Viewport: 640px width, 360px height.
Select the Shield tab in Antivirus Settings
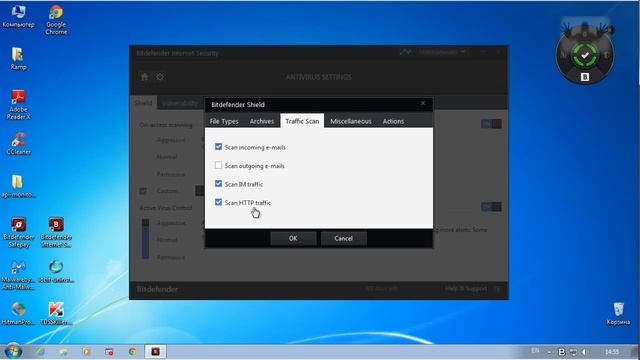click(x=143, y=103)
